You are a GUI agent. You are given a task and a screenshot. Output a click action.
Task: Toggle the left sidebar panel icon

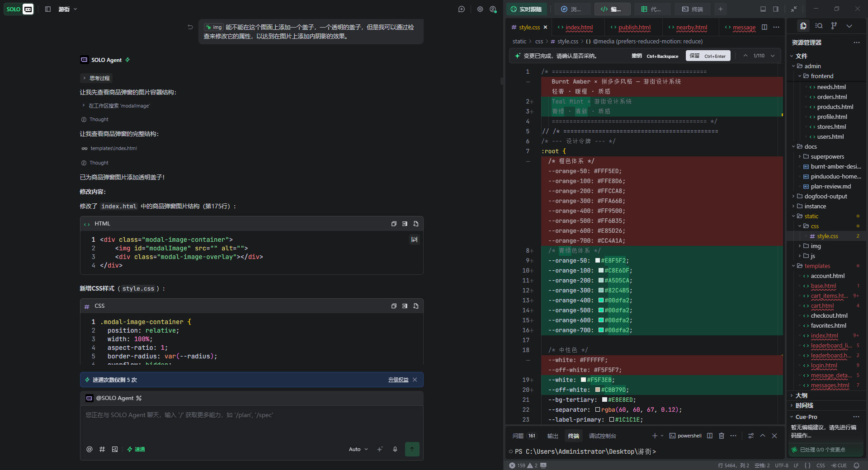[x=48, y=9]
